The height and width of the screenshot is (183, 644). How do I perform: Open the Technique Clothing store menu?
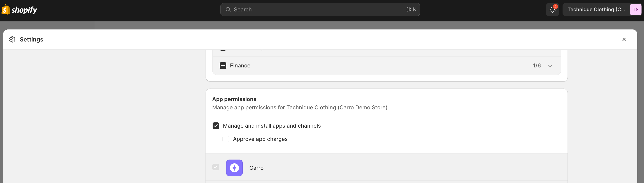(x=596, y=10)
